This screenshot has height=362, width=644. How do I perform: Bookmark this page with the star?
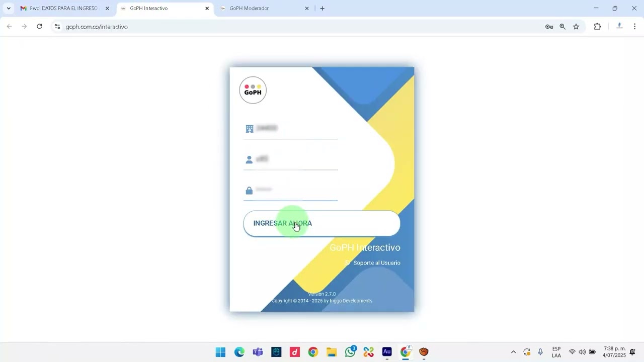576,27
